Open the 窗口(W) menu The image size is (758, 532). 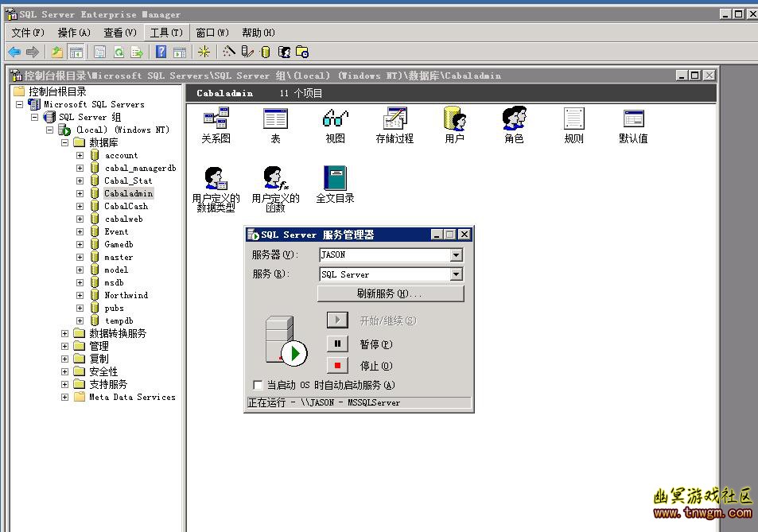coord(212,33)
